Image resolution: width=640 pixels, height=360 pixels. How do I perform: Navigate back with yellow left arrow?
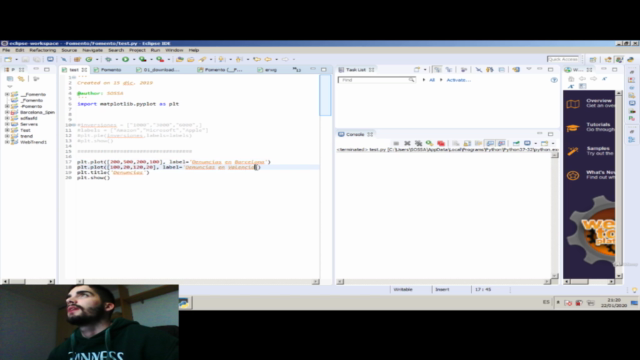[268, 60]
